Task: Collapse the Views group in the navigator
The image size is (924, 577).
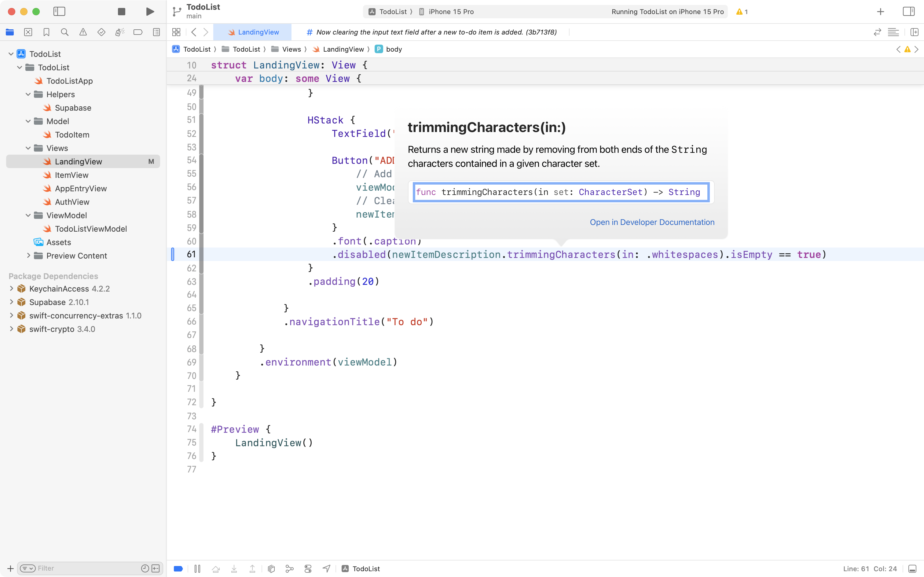Action: coord(28,148)
